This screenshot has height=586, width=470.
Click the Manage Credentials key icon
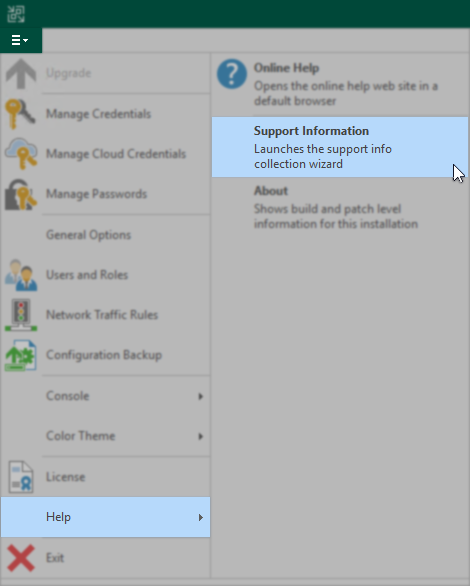(x=21, y=114)
